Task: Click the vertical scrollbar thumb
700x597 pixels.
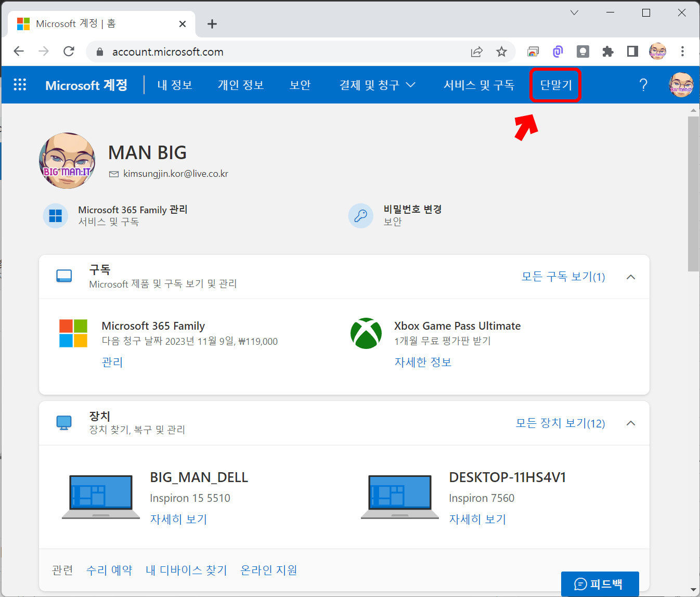Action: tap(693, 193)
